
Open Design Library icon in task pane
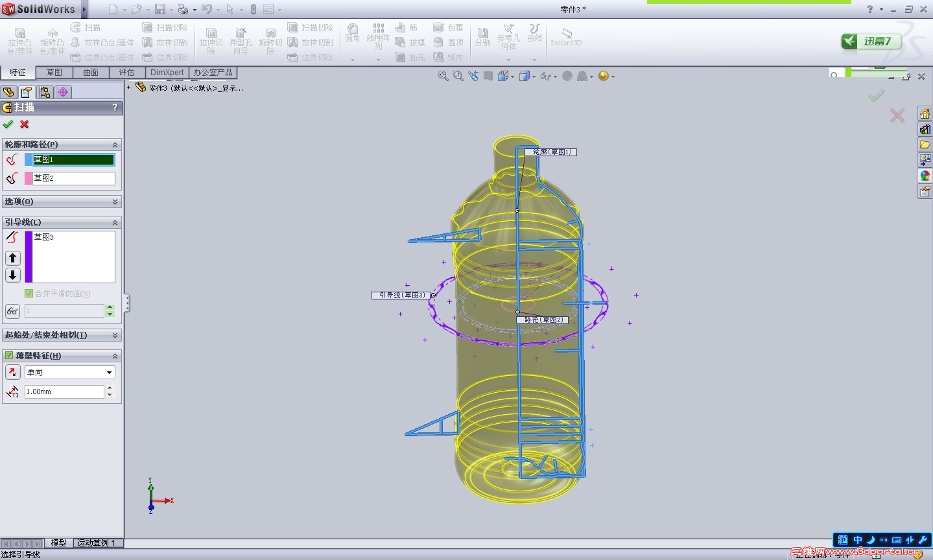pos(925,129)
